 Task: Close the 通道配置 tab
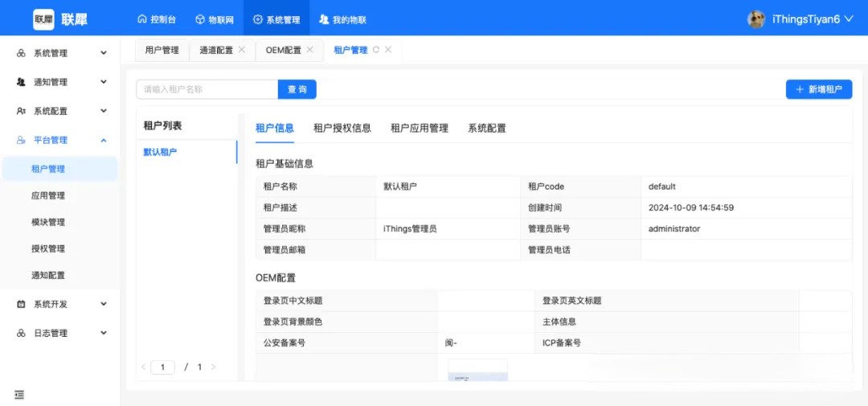click(x=242, y=50)
